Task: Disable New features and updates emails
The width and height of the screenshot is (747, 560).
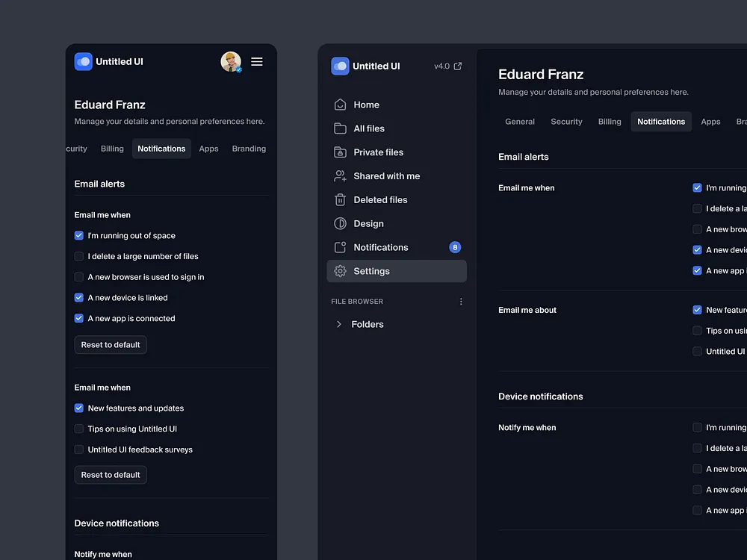Action: (78, 408)
